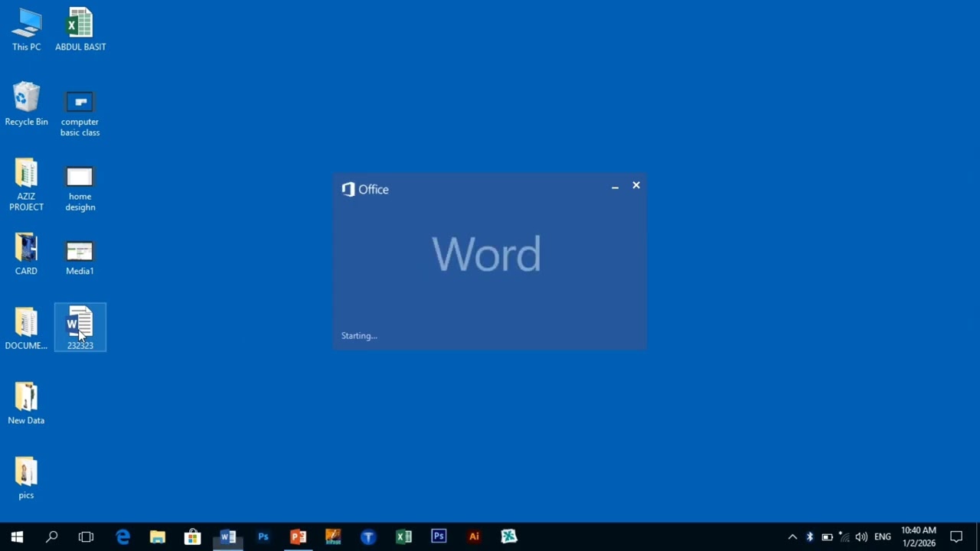Open the Windows Start menu

(x=17, y=536)
